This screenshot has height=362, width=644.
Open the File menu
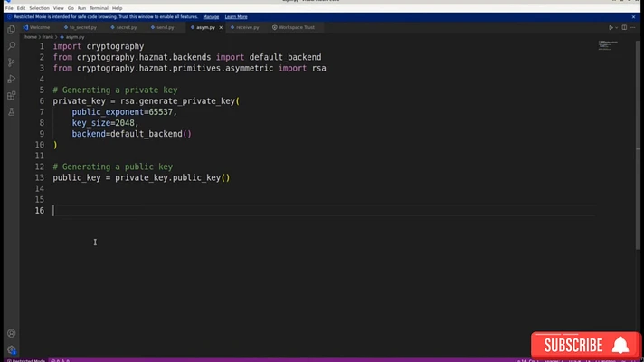click(9, 8)
